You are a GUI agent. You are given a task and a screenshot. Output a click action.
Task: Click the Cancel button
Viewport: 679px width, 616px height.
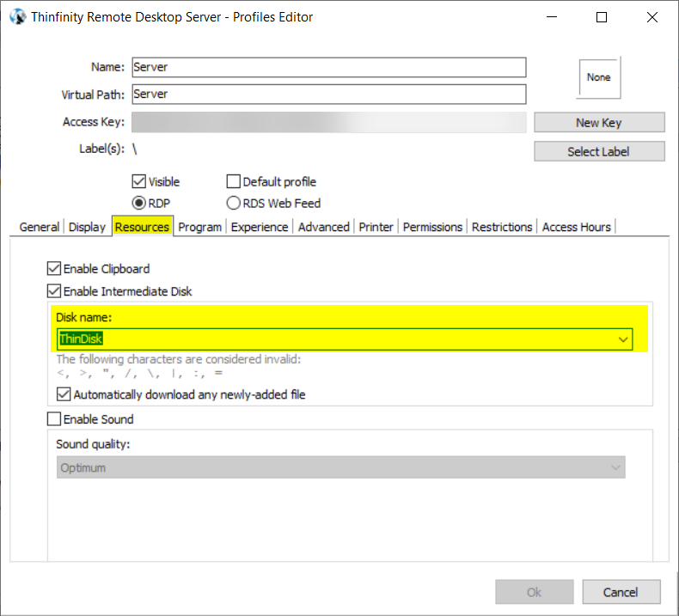pos(621,592)
